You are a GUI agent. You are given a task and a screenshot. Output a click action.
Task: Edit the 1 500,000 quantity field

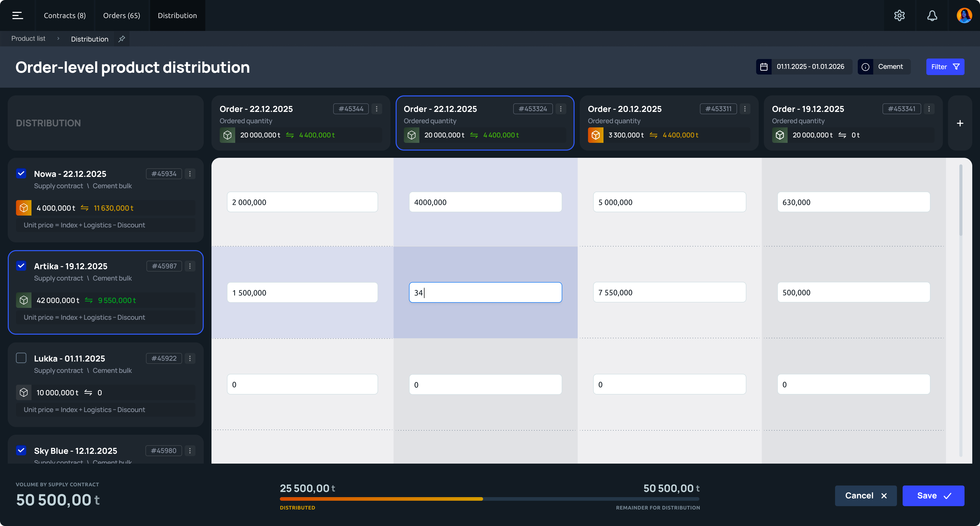click(x=303, y=292)
